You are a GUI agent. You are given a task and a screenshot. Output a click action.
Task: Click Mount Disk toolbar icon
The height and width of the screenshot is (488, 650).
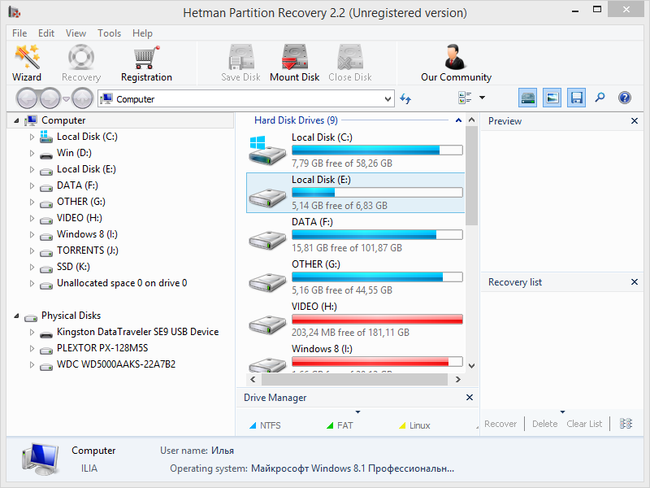pos(294,56)
